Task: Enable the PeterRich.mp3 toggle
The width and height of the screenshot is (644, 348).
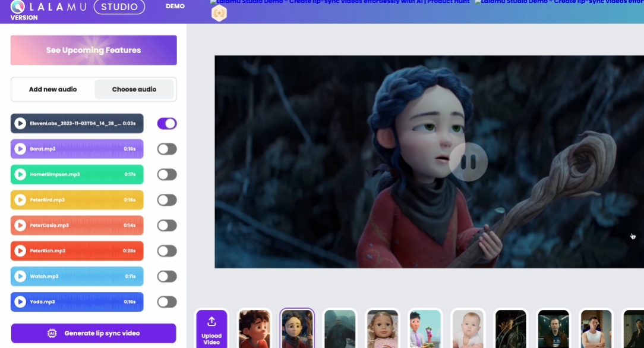Action: coord(167,251)
